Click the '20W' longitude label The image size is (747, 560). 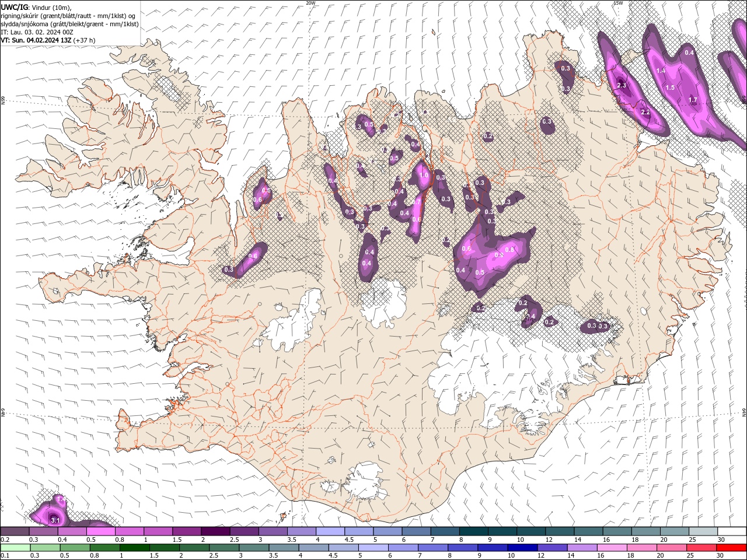[x=310, y=3]
